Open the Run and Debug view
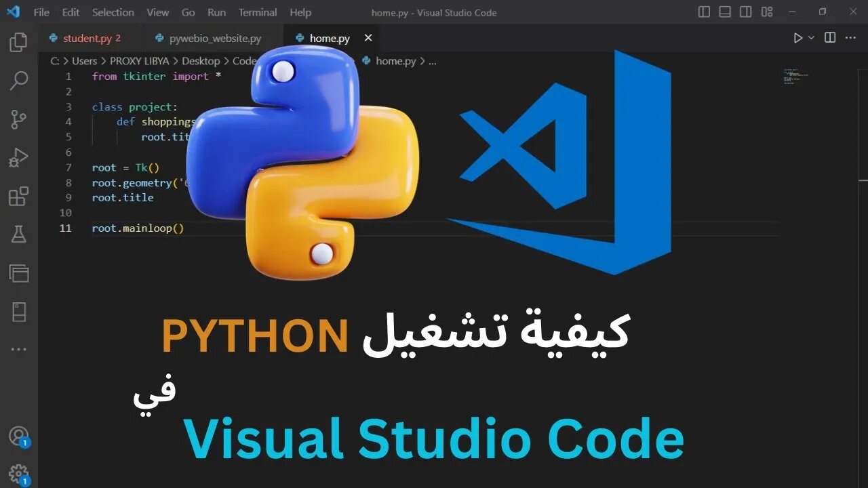 [x=18, y=158]
